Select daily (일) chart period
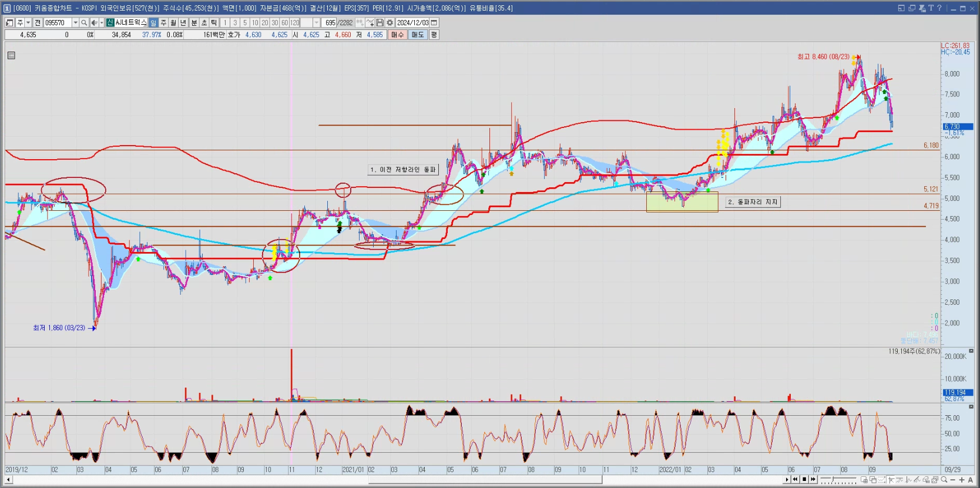Image resolution: width=980 pixels, height=488 pixels. (153, 22)
